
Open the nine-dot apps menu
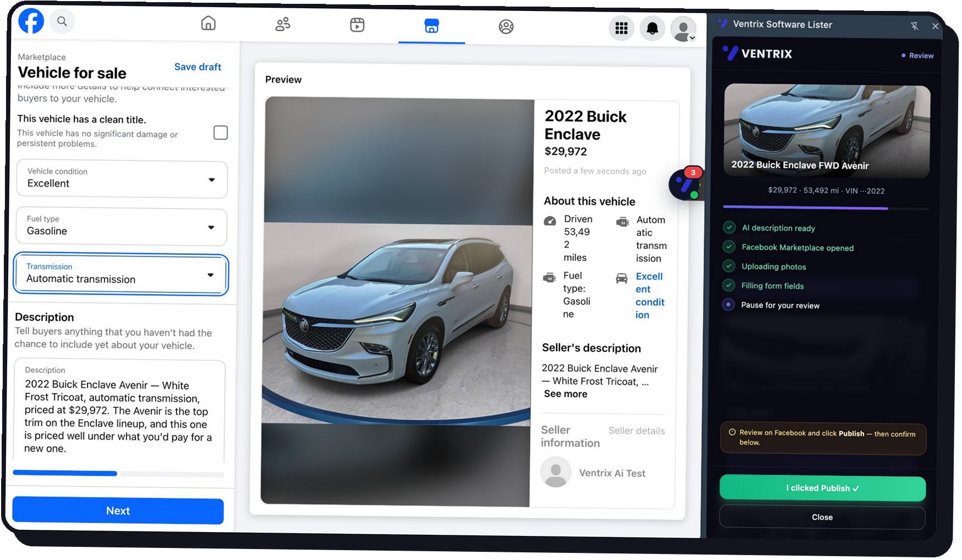pos(621,28)
